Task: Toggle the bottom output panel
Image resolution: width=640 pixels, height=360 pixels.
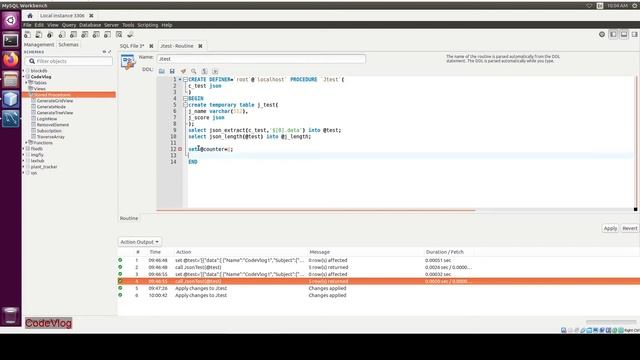Action: [624, 35]
